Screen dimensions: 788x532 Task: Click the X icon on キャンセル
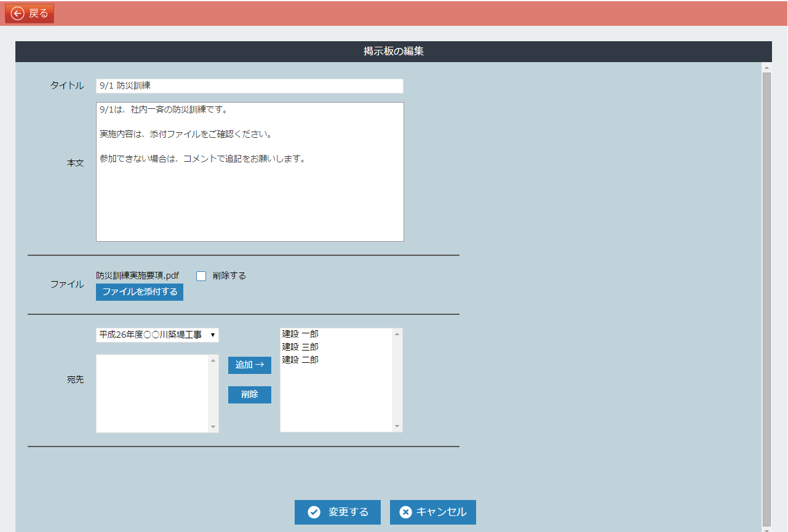[405, 512]
